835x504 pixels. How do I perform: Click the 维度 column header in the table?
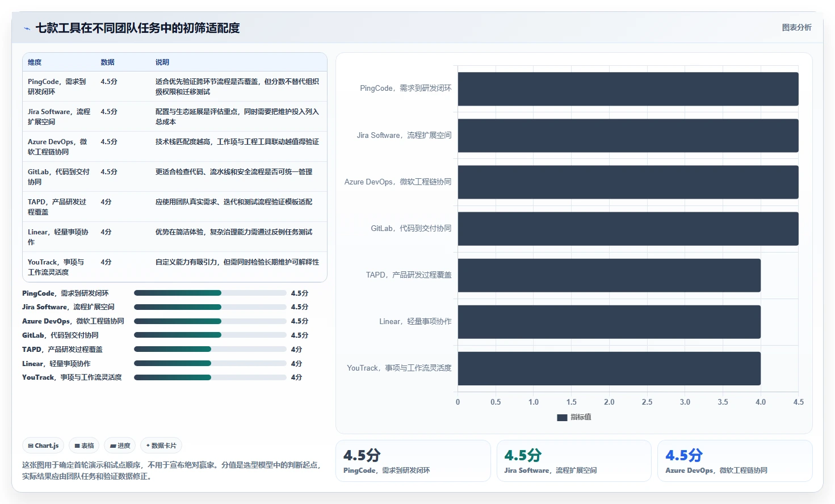(35, 62)
